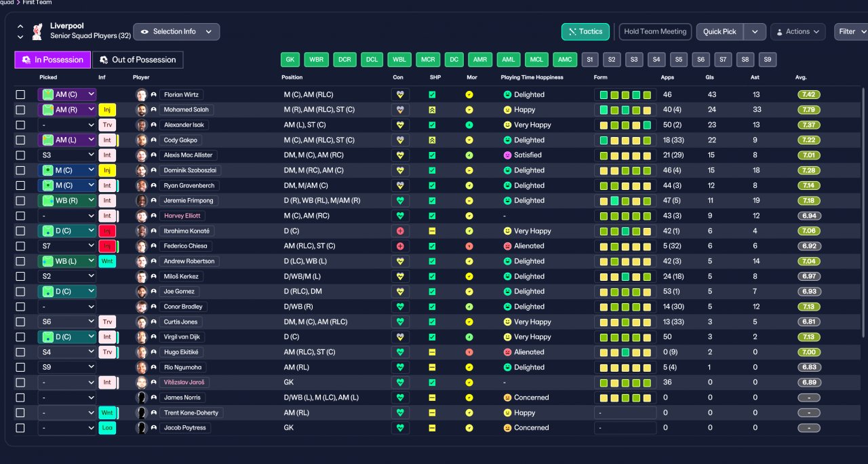This screenshot has width=868, height=464.
Task: Click Florian Wirtz's form squares
Action: coord(624,95)
